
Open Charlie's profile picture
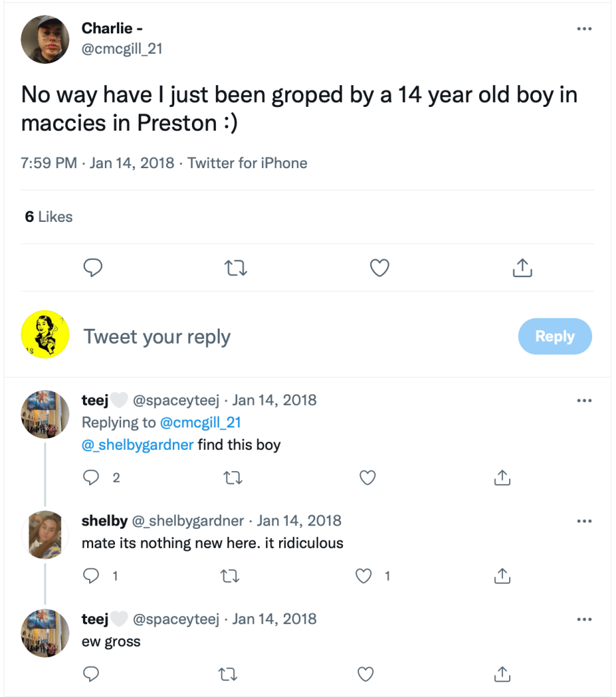point(45,38)
